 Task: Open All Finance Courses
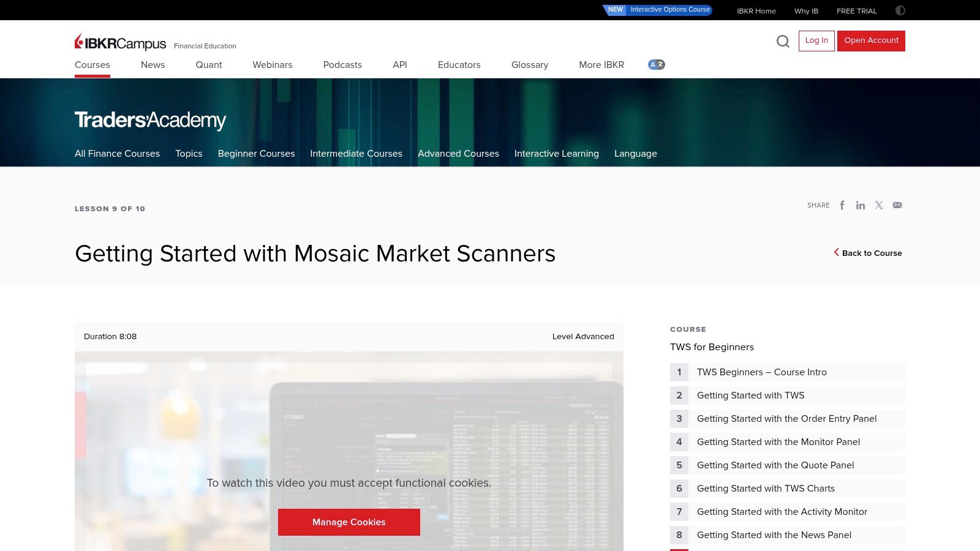tap(117, 154)
